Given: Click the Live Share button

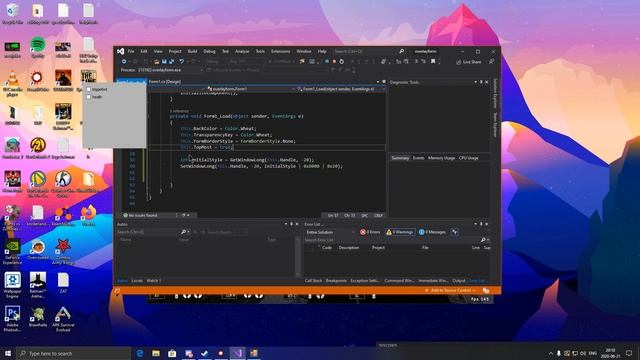Looking at the screenshot, I should [x=469, y=62].
